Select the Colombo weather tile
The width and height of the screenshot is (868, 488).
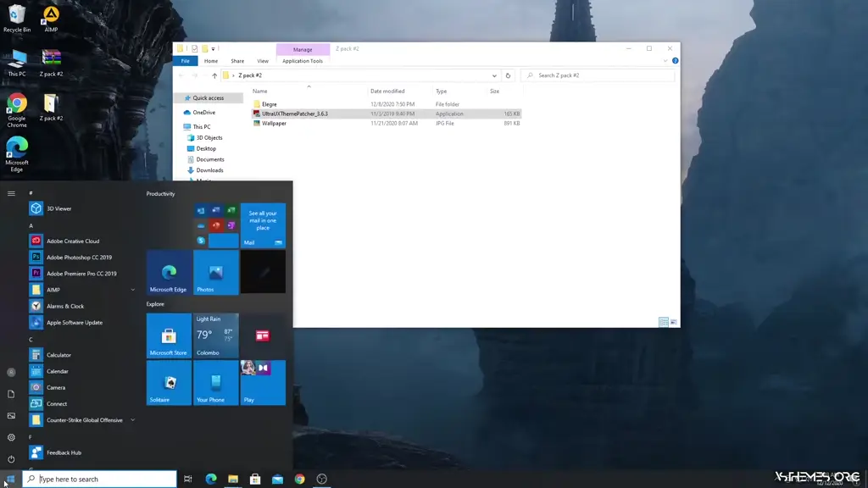(x=215, y=335)
